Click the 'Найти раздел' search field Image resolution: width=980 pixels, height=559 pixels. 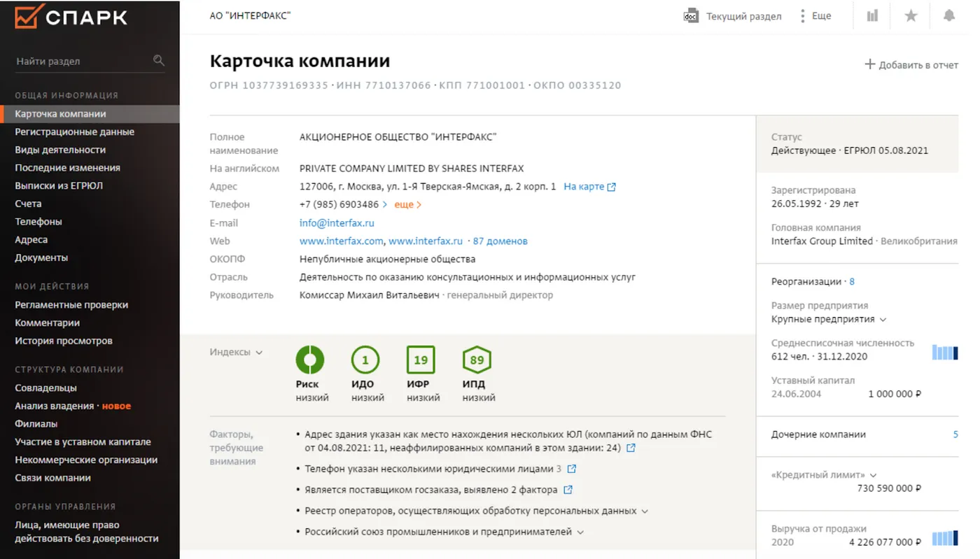(80, 62)
